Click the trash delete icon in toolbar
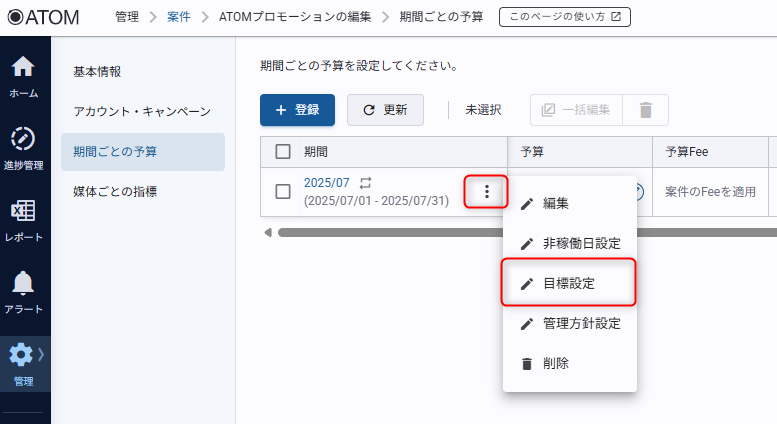The height and width of the screenshot is (424, 777). tap(645, 110)
